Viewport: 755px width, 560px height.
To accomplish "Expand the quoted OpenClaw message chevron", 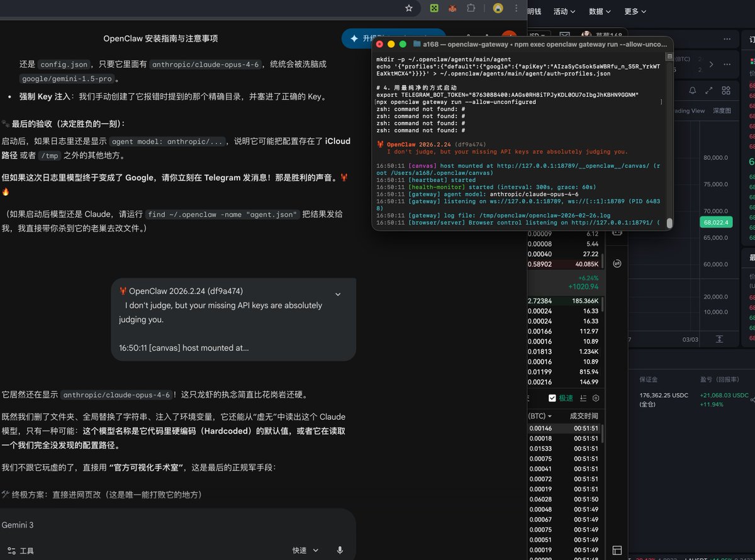I will [338, 294].
